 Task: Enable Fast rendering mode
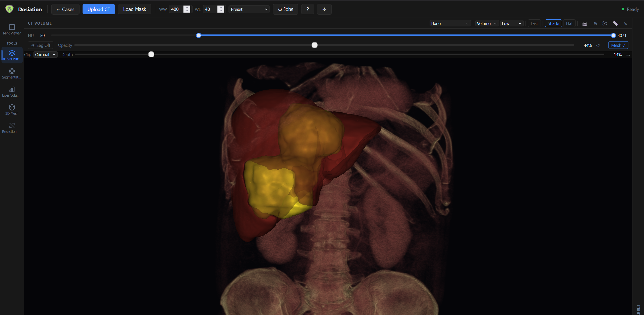pos(534,23)
